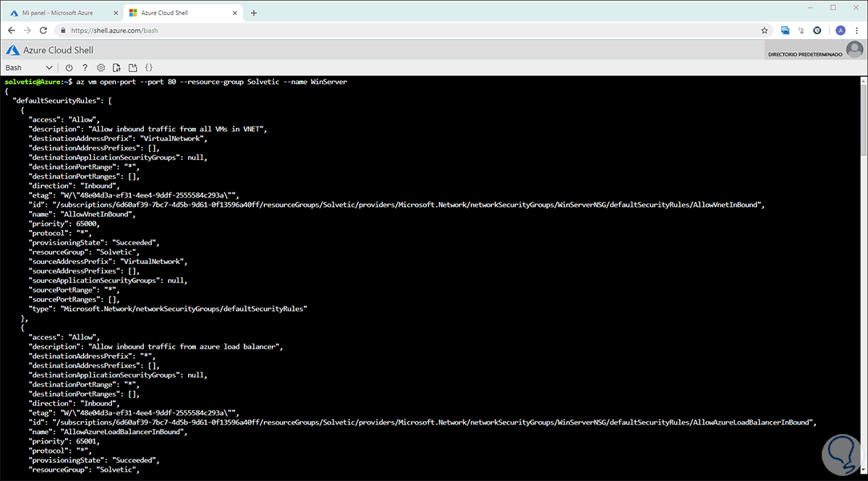Screen dimensions: 868x481
Task: Open a new browser tab
Action: coord(253,12)
